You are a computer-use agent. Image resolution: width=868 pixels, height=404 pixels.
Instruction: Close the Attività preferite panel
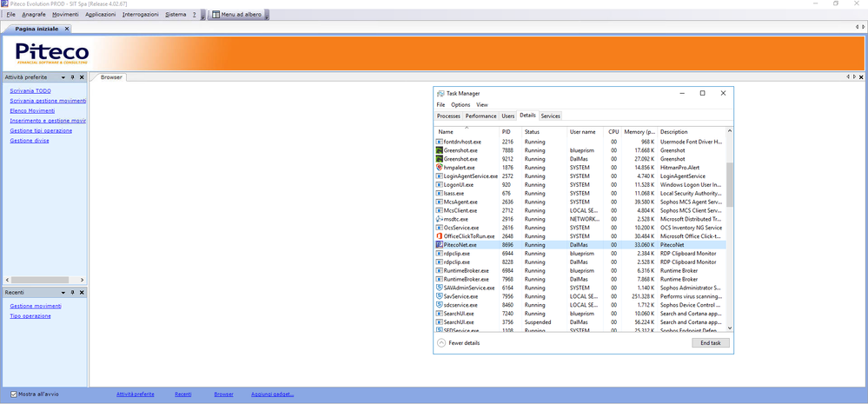[82, 77]
